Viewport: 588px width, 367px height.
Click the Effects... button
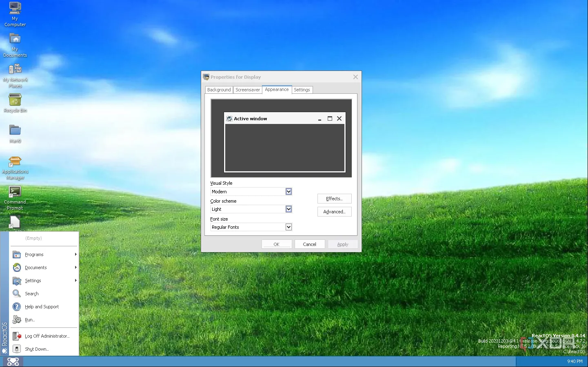(x=334, y=199)
